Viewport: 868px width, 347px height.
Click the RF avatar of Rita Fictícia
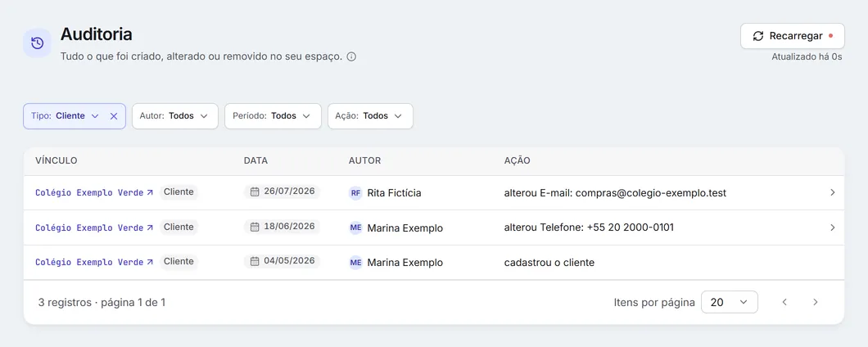[355, 193]
